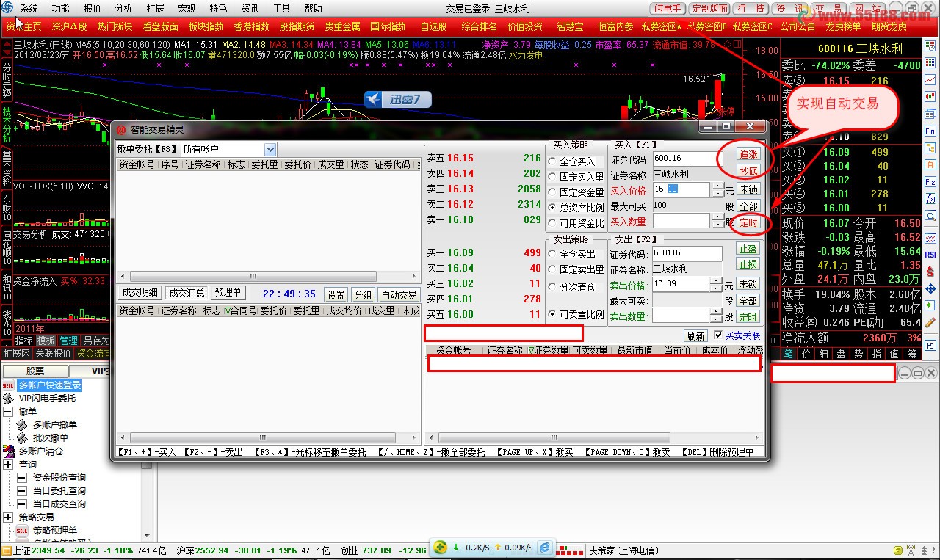
Task: Increase the 买入价格 with up spinner
Action: pyautogui.click(x=717, y=186)
